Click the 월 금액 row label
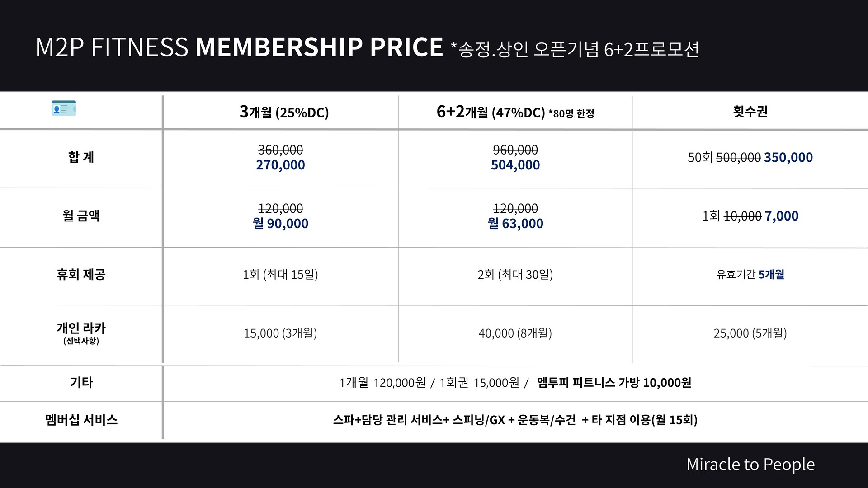The width and height of the screenshot is (868, 488). (x=81, y=216)
